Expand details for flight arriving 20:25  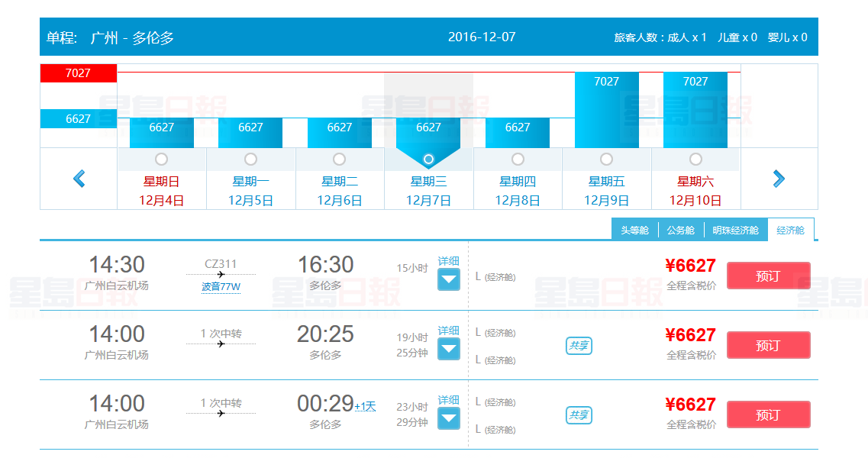[x=449, y=349]
